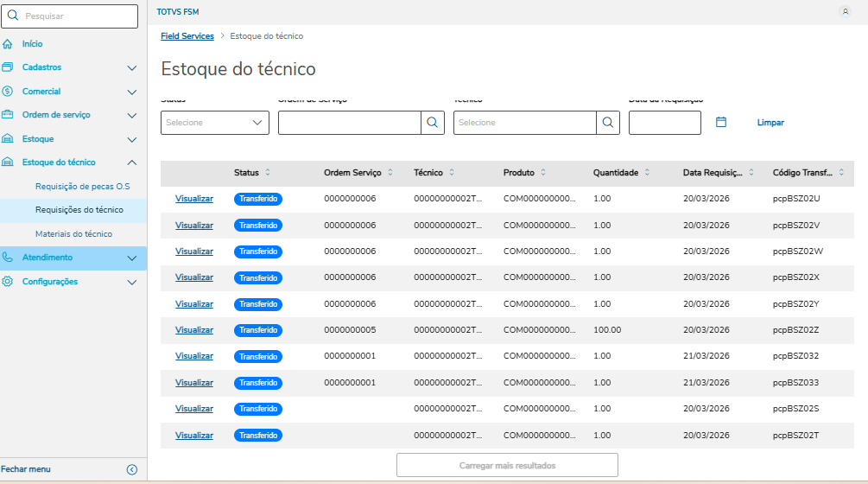
Task: Expand the Cadastros menu section
Action: pyautogui.click(x=131, y=67)
